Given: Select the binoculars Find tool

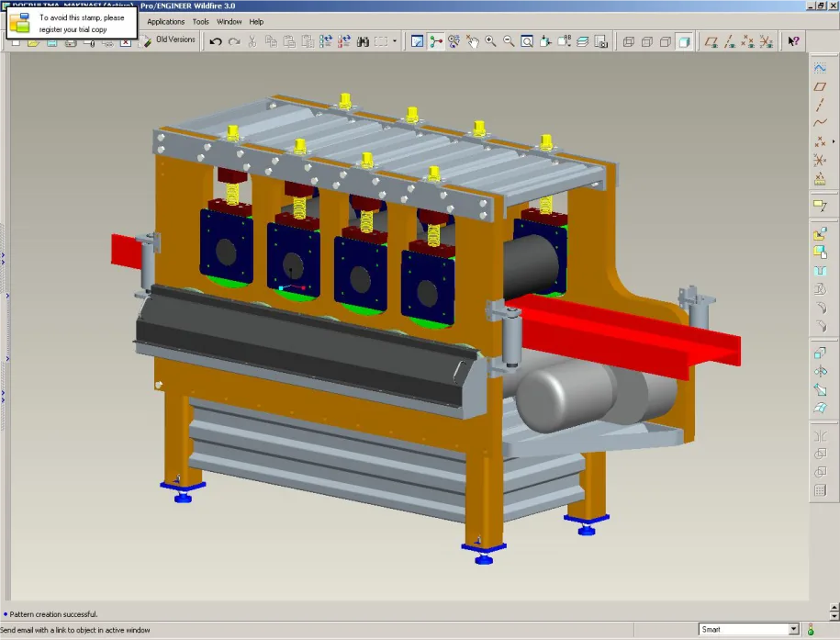Looking at the screenshot, I should point(363,41).
